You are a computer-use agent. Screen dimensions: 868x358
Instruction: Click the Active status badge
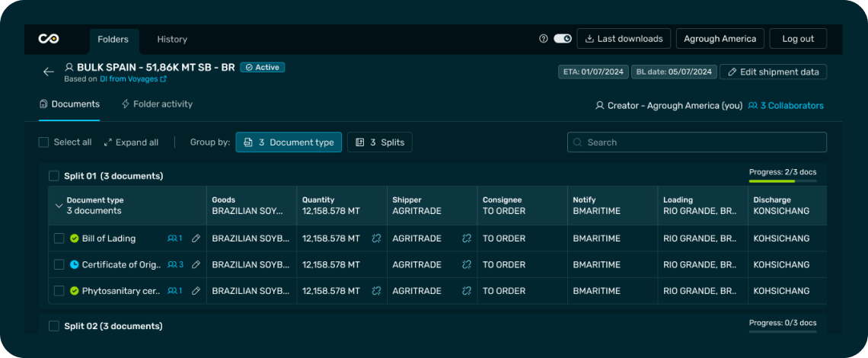click(263, 67)
